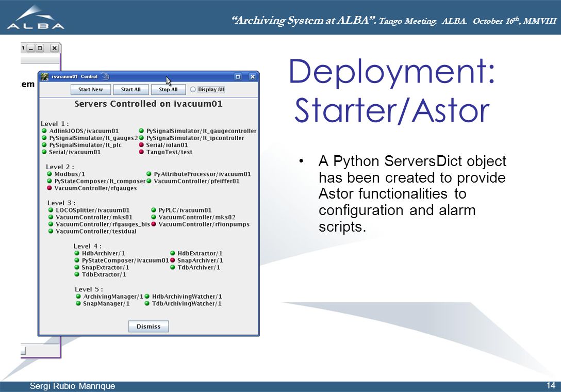This screenshot has height=392, width=561.
Task: Click the Level 2 heading
Action: (60, 167)
